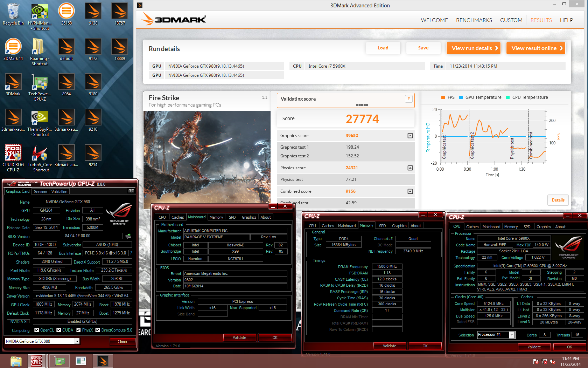The height and width of the screenshot is (368, 588).
Task: Click the GPU Temperature blue legend swatch
Action: point(461,97)
